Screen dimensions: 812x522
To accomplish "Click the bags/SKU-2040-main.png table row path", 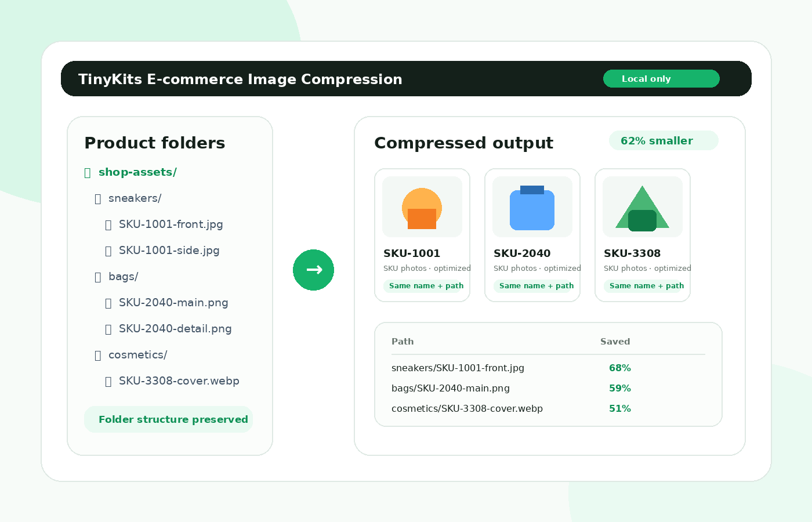I will click(451, 389).
